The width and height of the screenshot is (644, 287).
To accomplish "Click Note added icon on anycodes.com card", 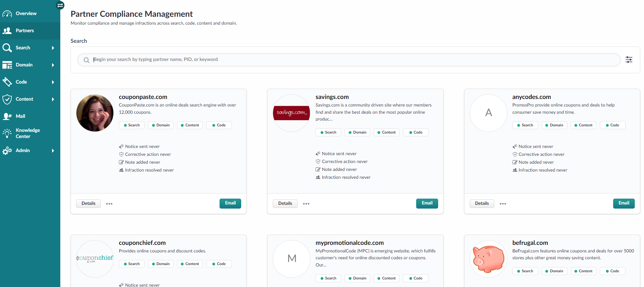I will (x=515, y=162).
